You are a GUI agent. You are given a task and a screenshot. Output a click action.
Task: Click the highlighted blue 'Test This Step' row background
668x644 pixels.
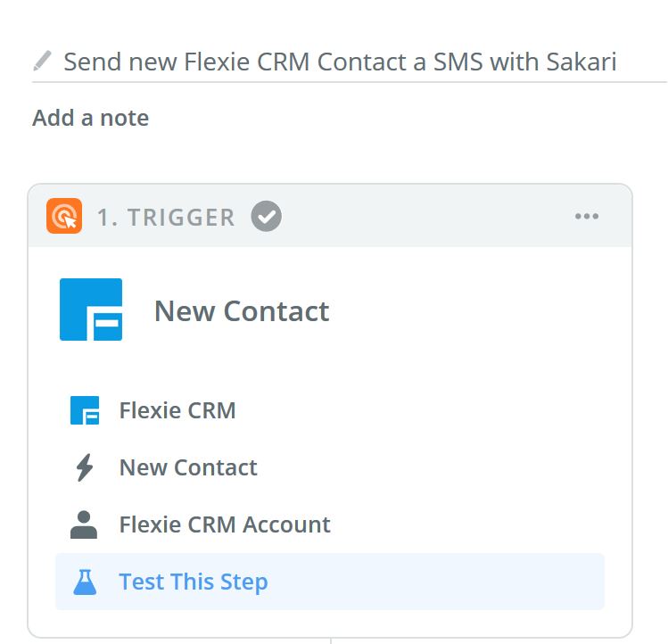(330, 582)
